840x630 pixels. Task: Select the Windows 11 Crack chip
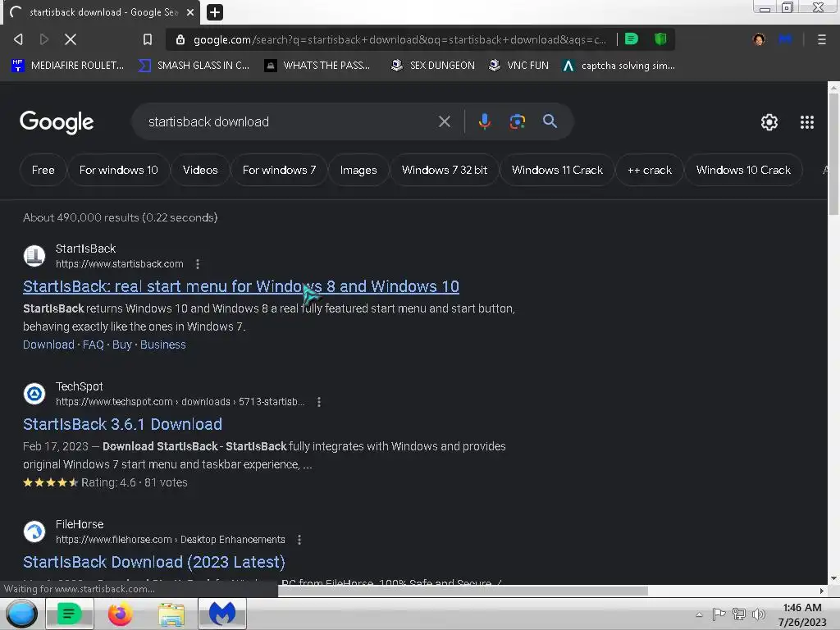pos(557,170)
